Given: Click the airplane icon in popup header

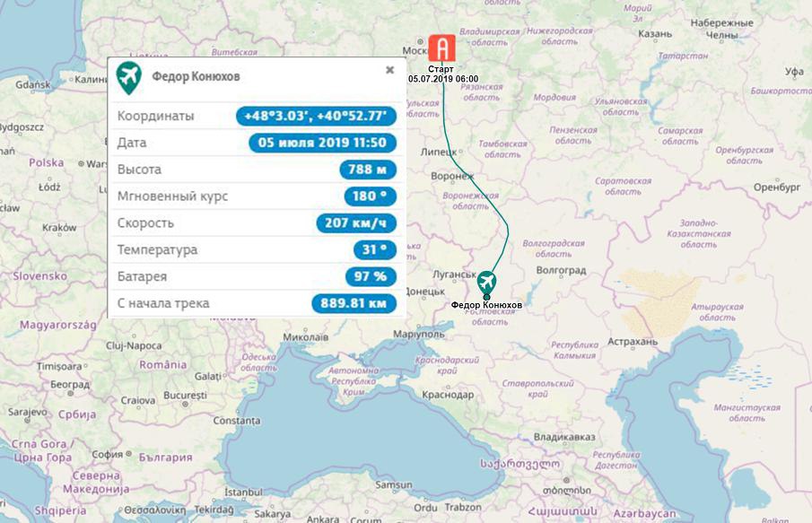Looking at the screenshot, I should tap(128, 77).
